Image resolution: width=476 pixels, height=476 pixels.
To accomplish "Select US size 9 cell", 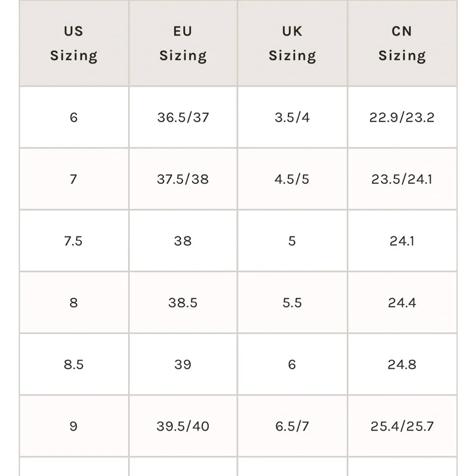I will (x=74, y=426).
